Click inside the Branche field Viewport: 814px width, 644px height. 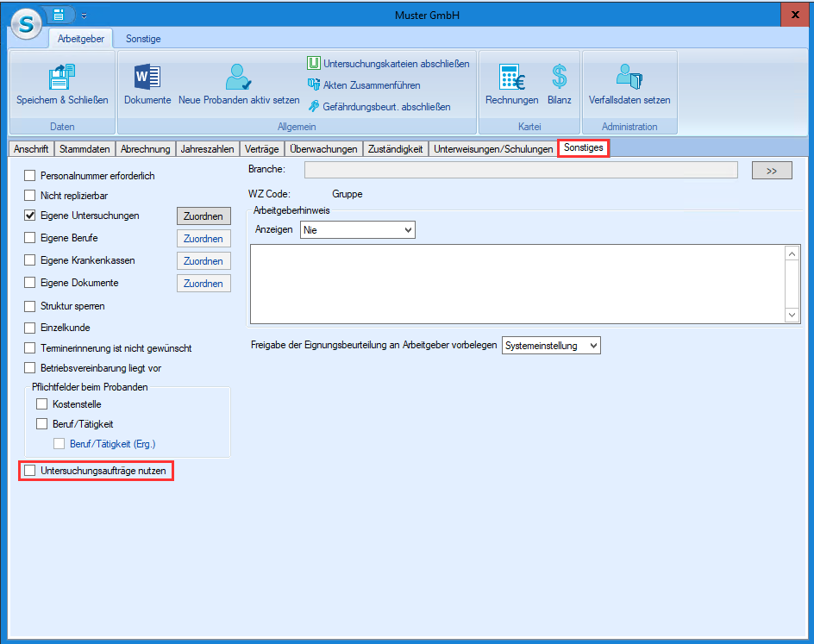click(x=521, y=170)
